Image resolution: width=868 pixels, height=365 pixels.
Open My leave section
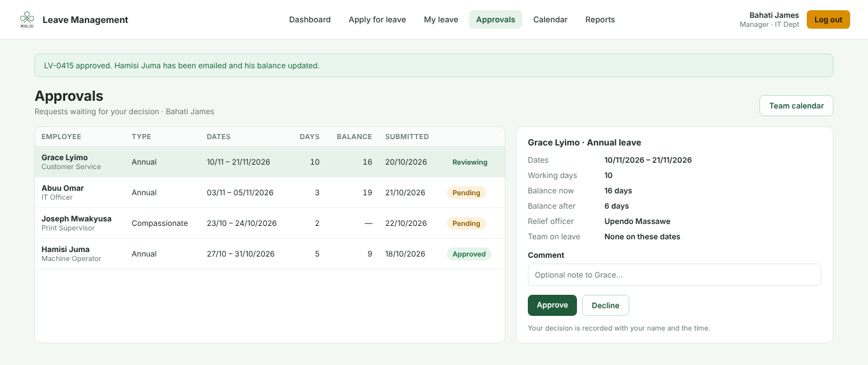(x=441, y=20)
